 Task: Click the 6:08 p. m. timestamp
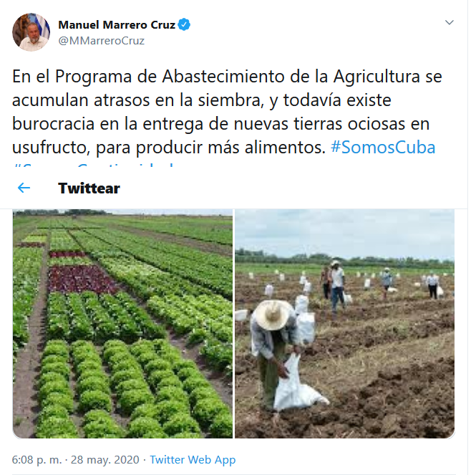37,460
